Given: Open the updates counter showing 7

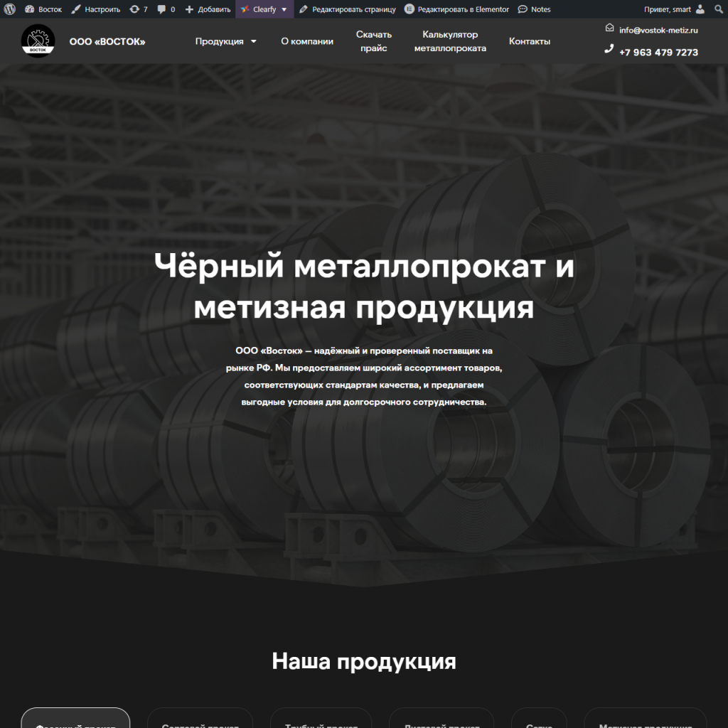Looking at the screenshot, I should (x=139, y=9).
